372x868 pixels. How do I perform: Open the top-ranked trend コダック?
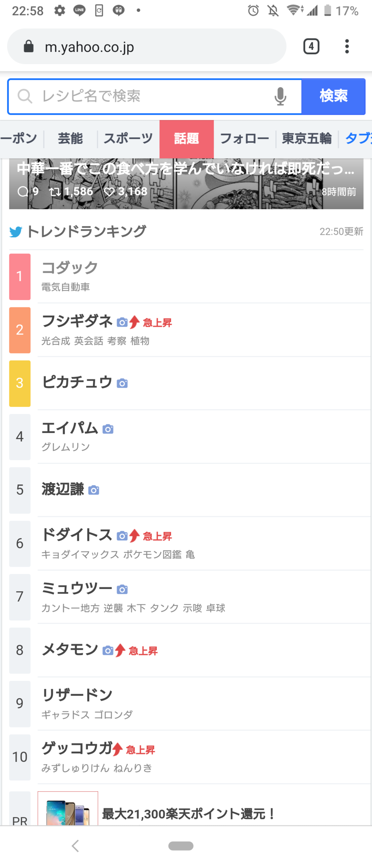pyautogui.click(x=69, y=268)
